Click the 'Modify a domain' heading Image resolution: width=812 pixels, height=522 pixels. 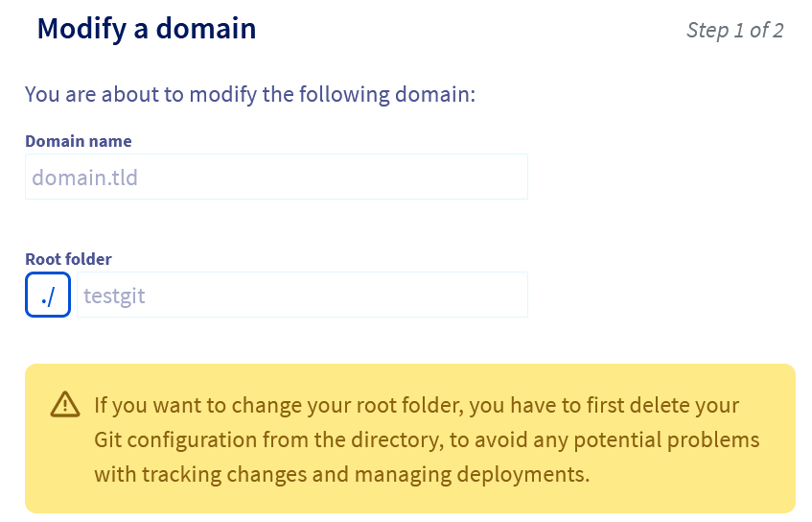click(147, 29)
